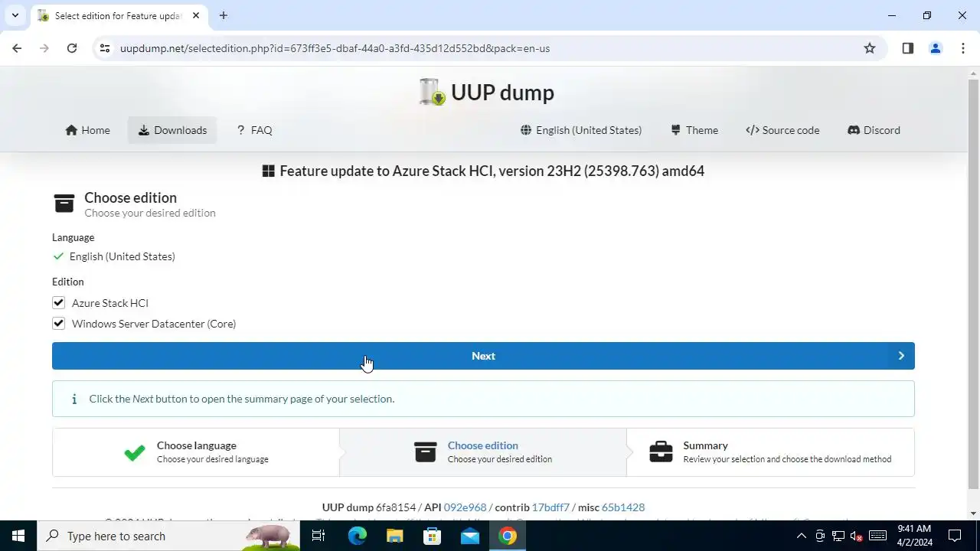Click the green checkmark in Choose language step

tap(135, 453)
